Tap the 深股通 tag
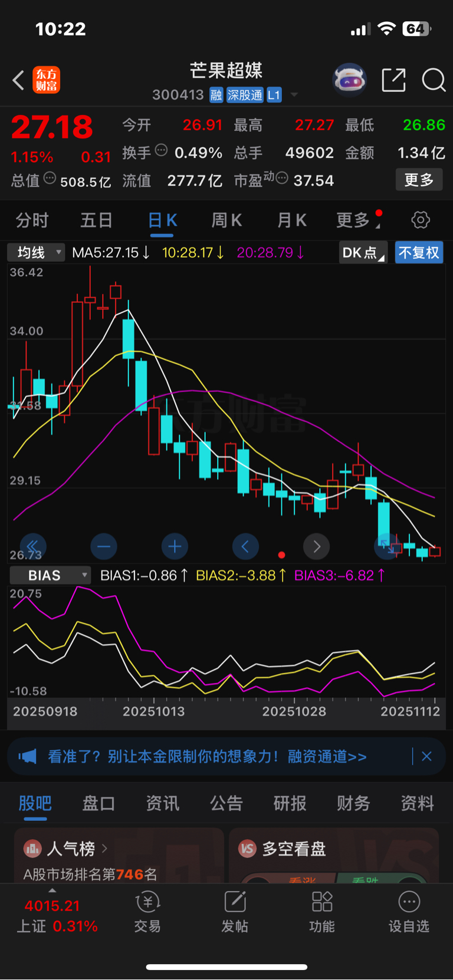 (x=245, y=95)
